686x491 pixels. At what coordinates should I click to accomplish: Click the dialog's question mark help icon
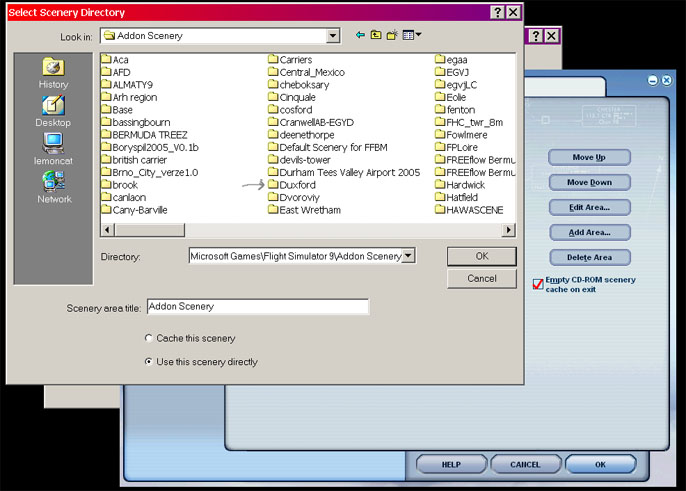[497, 12]
